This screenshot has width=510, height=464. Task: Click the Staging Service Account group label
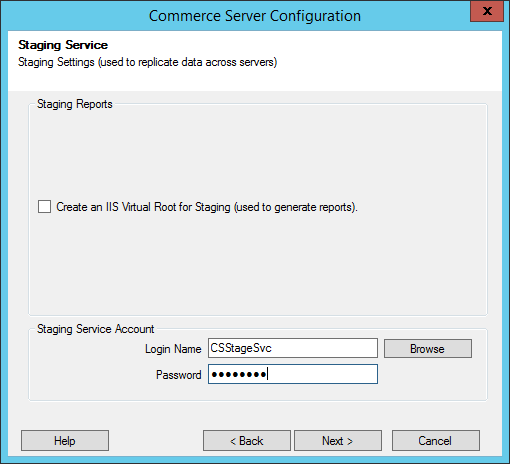tap(95, 329)
